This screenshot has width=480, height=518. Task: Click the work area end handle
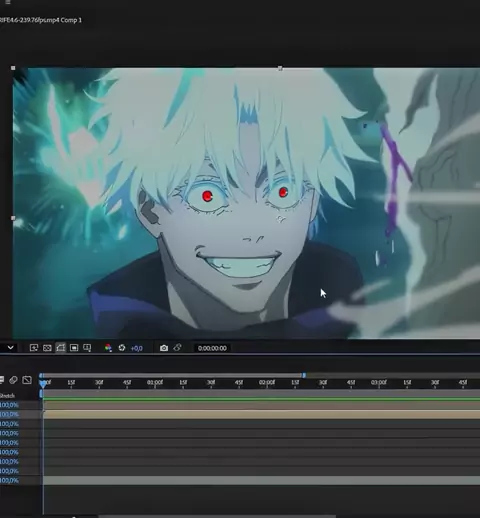pos(304,375)
